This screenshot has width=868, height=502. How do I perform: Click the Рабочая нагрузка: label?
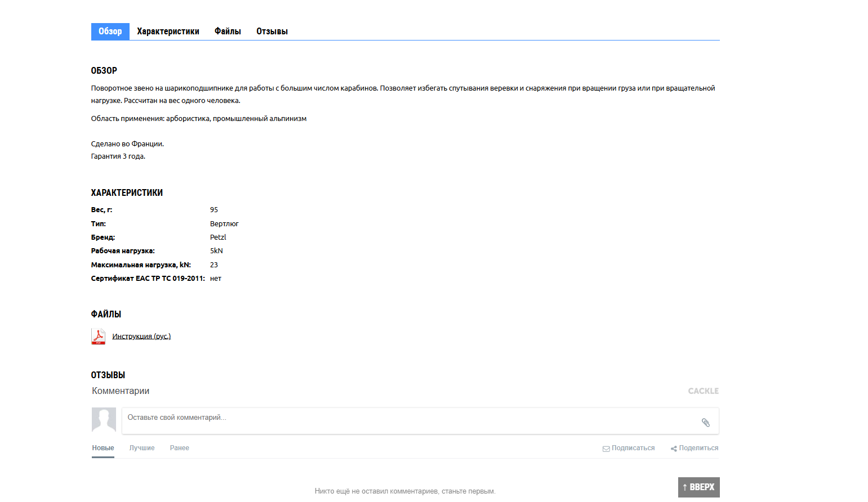pyautogui.click(x=123, y=251)
